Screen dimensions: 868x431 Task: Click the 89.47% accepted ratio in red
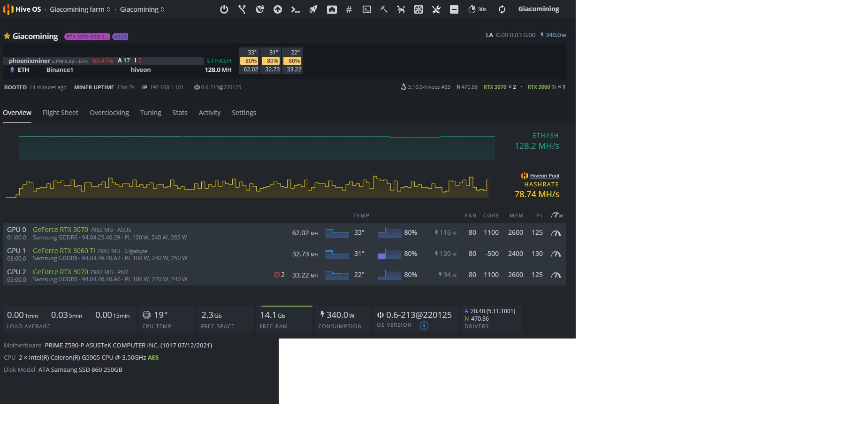coord(103,61)
